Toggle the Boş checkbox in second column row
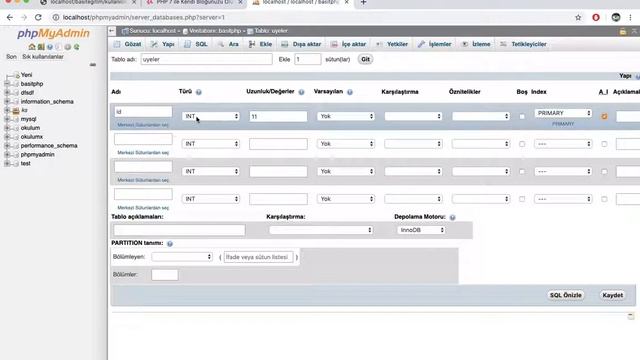Screen dimensions: 640x360 [522, 144]
